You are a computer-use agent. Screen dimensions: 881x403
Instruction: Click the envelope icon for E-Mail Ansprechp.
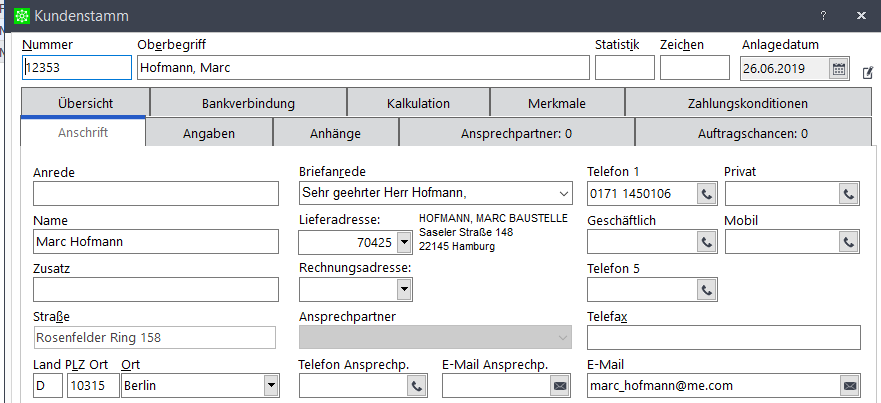coord(560,386)
